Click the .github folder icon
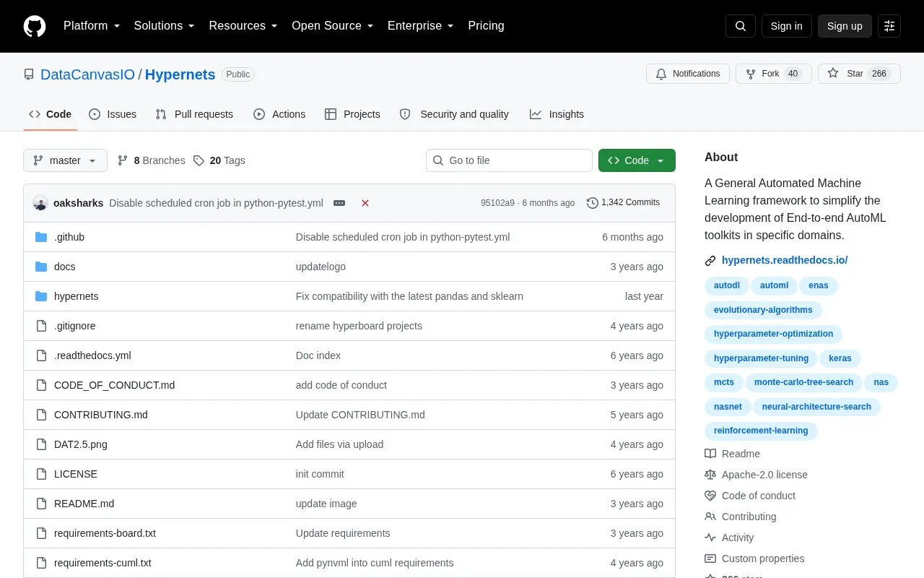Screen dimensions: 924x578 pyautogui.click(x=41, y=237)
